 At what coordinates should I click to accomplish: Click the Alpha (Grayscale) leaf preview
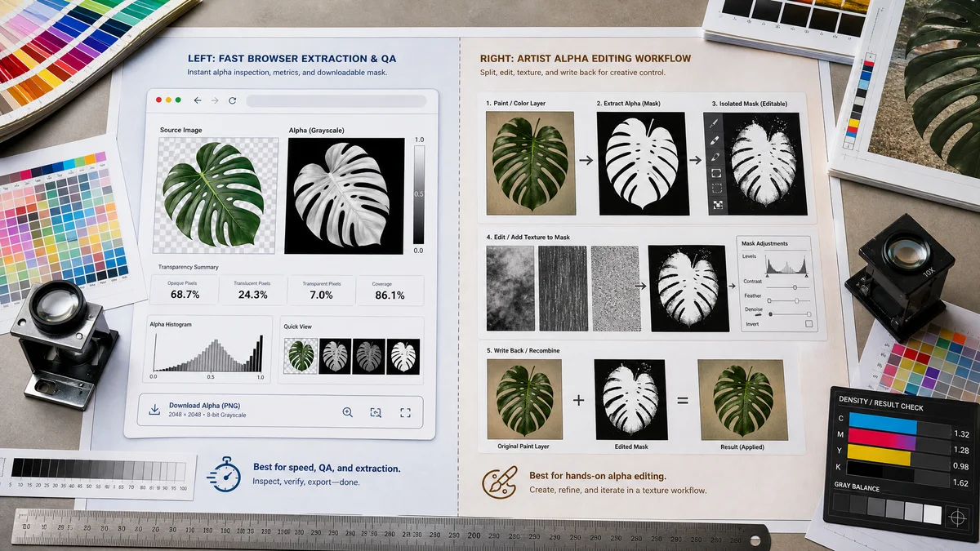pos(345,195)
